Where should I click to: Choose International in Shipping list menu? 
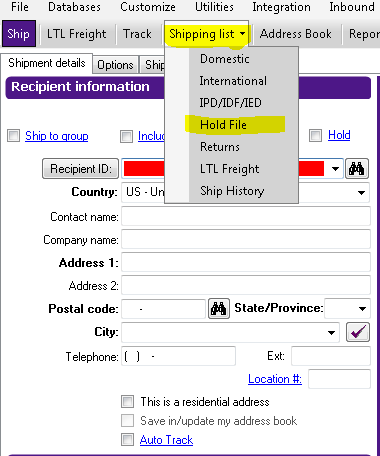click(x=232, y=81)
